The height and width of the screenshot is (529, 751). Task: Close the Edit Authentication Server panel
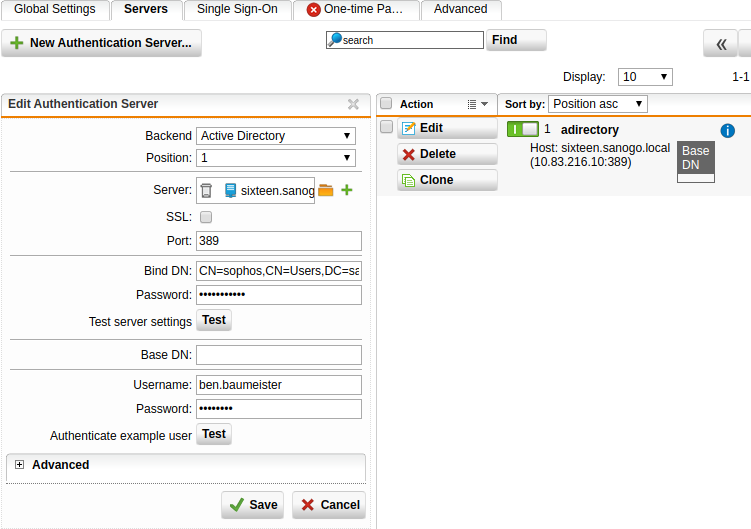pyautogui.click(x=353, y=104)
